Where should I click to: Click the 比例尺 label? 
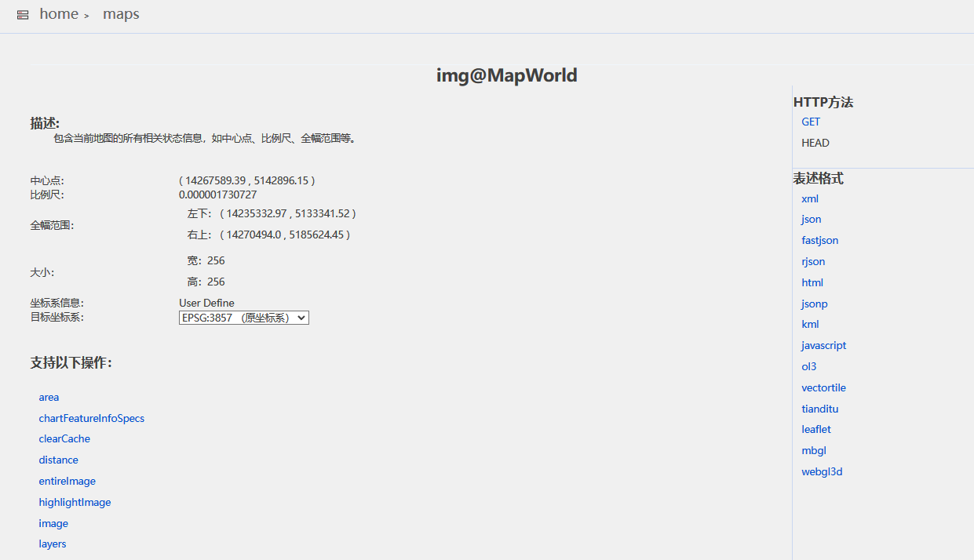47,195
